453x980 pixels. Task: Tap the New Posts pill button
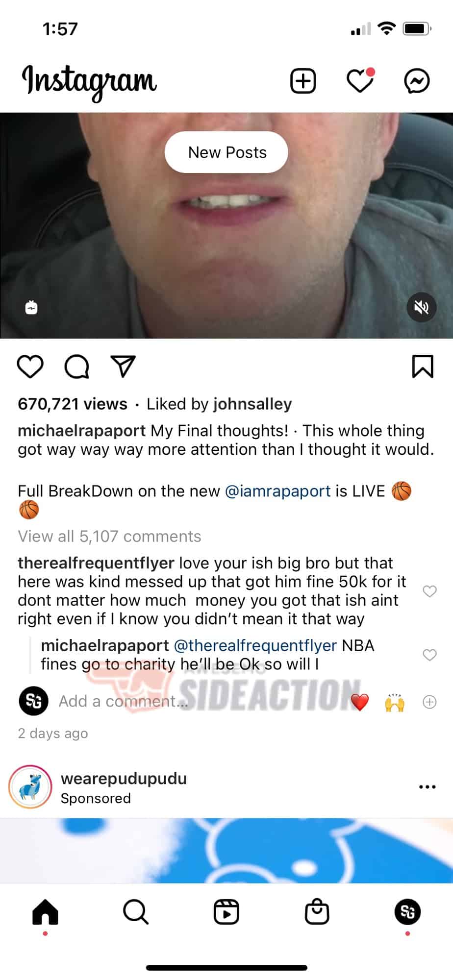click(x=226, y=152)
